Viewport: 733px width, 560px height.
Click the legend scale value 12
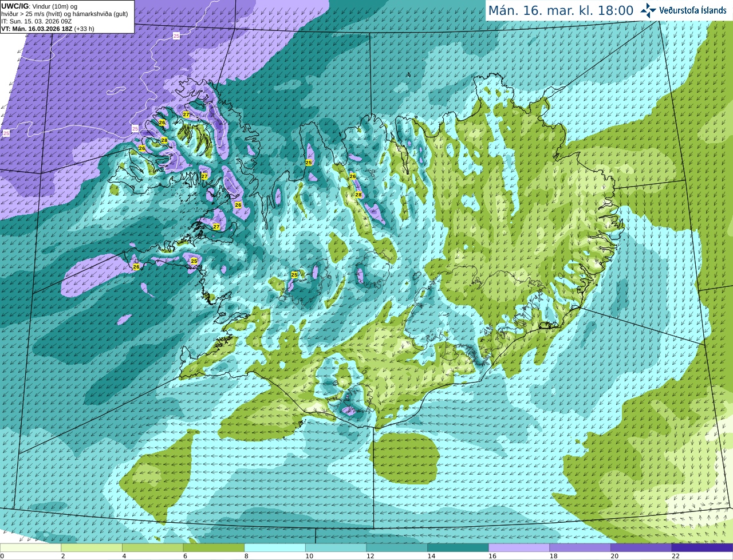point(370,556)
